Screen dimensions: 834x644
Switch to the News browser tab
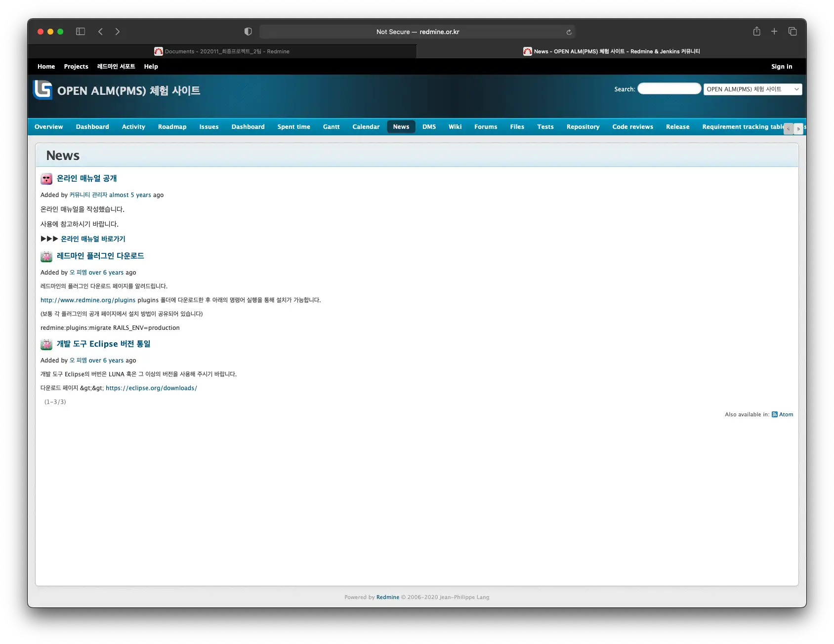612,51
